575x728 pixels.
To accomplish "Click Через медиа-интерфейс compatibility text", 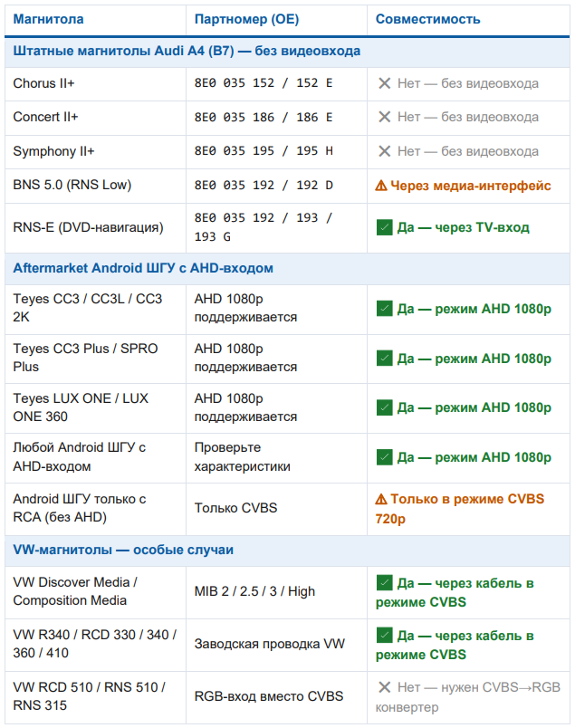I will (471, 186).
